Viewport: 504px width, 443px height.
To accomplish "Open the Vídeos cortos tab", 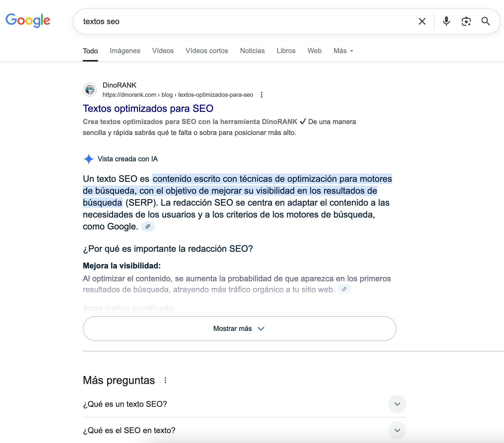I will point(207,51).
